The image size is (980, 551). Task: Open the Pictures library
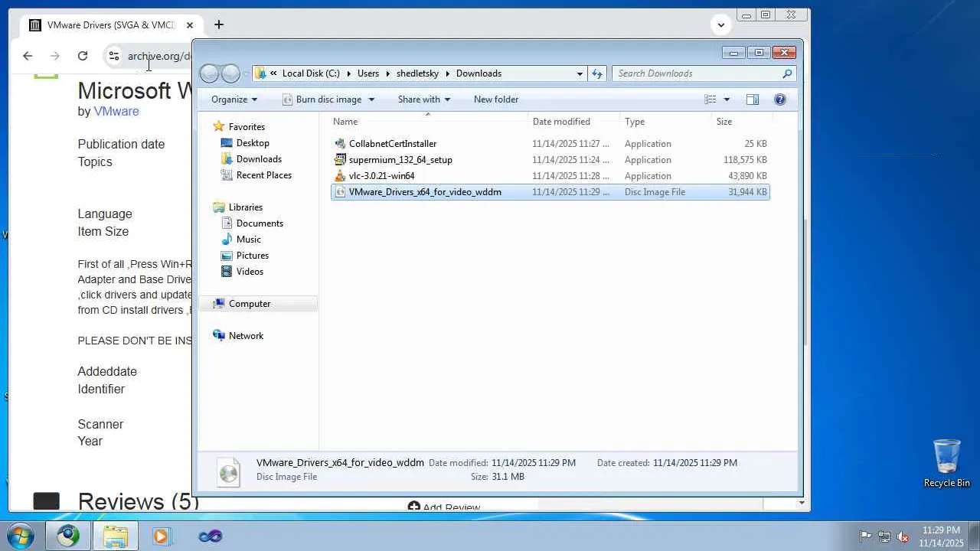tap(253, 256)
